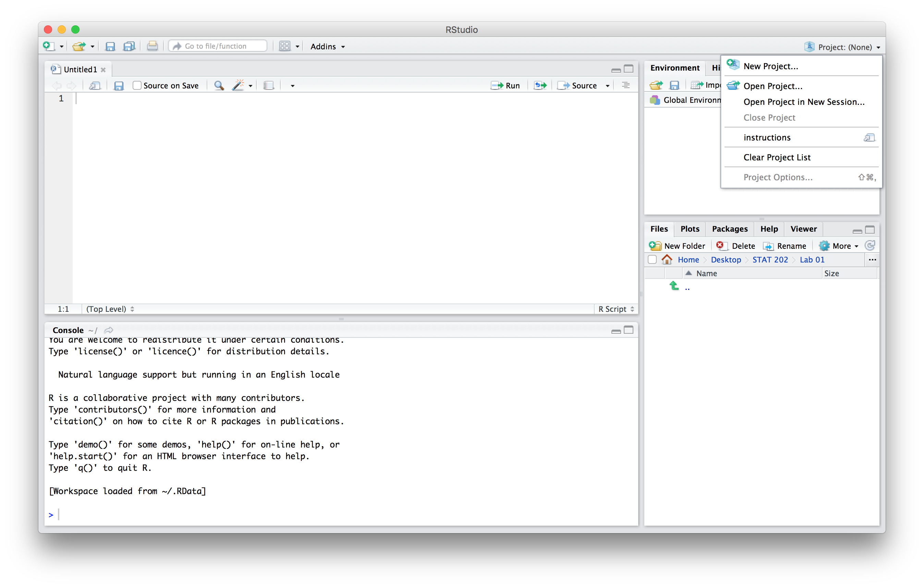Screen dimensions: 924x588
Task: Switch to the Plots tab
Action: pyautogui.click(x=690, y=228)
